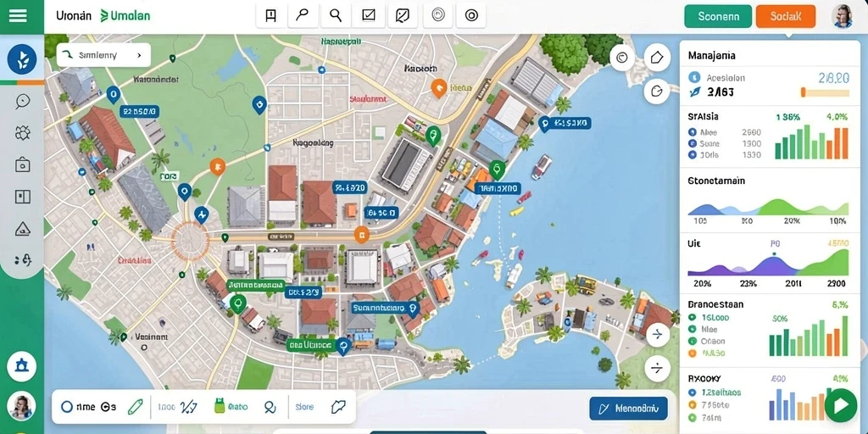Select the green pencil in bottom toolbar
The width and height of the screenshot is (868, 434).
[135, 407]
